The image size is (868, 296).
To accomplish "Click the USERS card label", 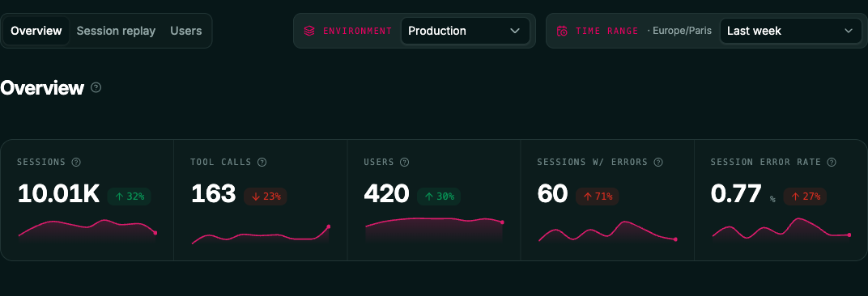I will coord(379,162).
